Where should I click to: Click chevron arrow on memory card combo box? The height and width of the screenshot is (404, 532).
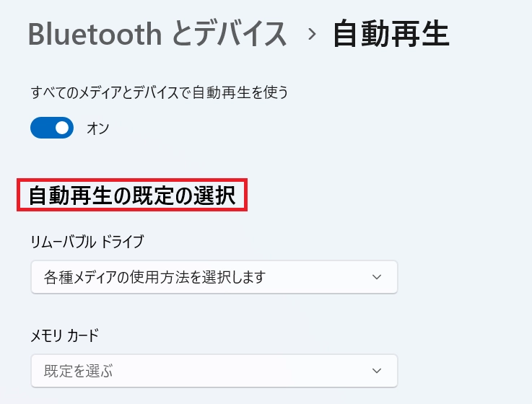tap(375, 371)
